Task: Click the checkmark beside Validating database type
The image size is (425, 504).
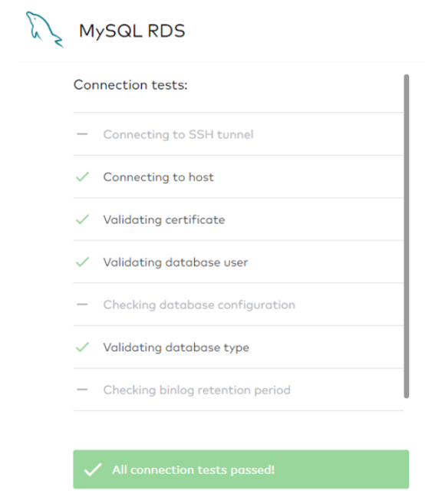Action: [82, 348]
